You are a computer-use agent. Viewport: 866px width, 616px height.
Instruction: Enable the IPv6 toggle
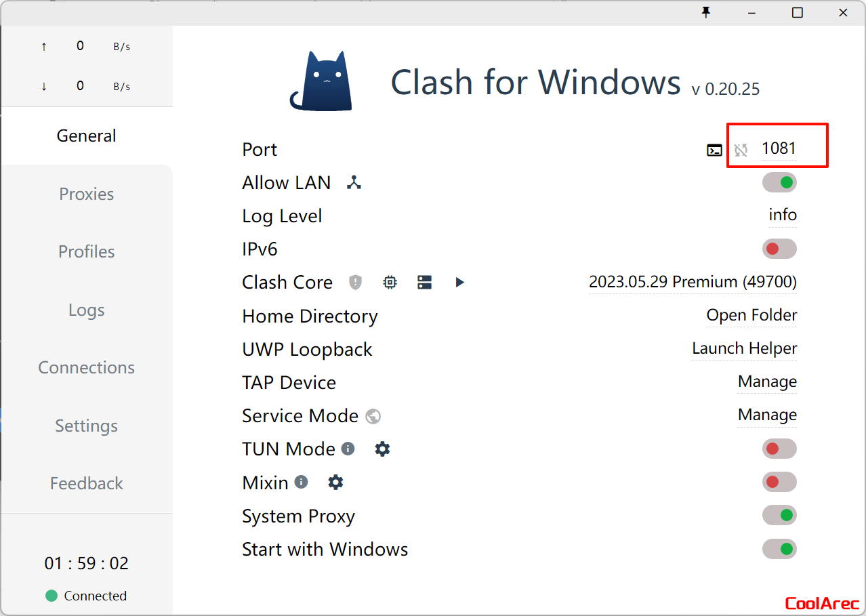pos(779,249)
